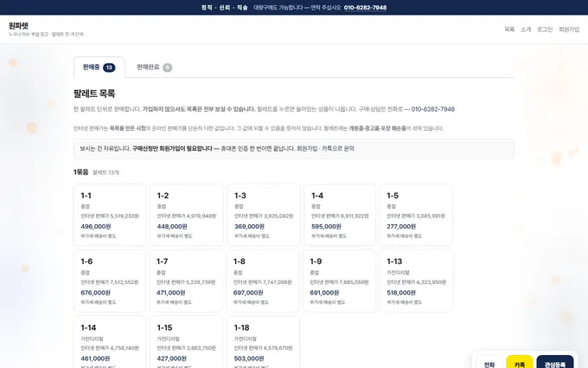Open pallet card 1-1
Image resolution: width=588 pixels, height=368 pixels.
[x=110, y=215]
